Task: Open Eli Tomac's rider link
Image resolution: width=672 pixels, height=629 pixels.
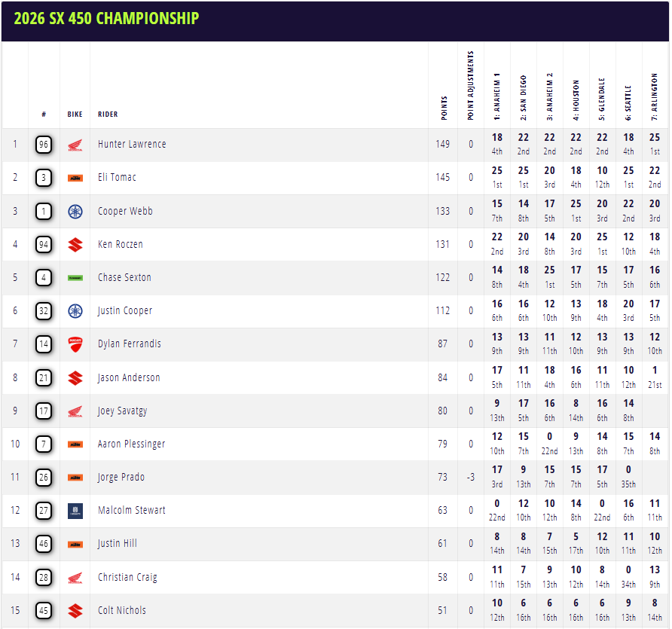Action: (117, 177)
